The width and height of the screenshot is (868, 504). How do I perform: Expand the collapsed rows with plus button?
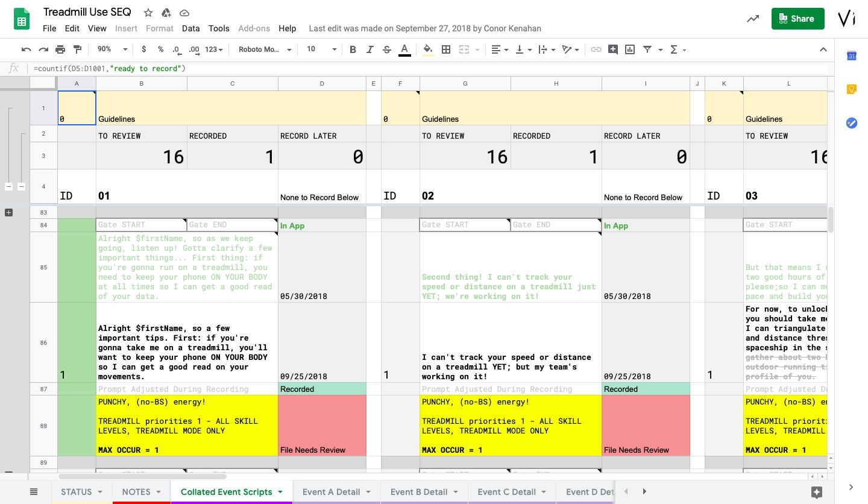(8, 212)
